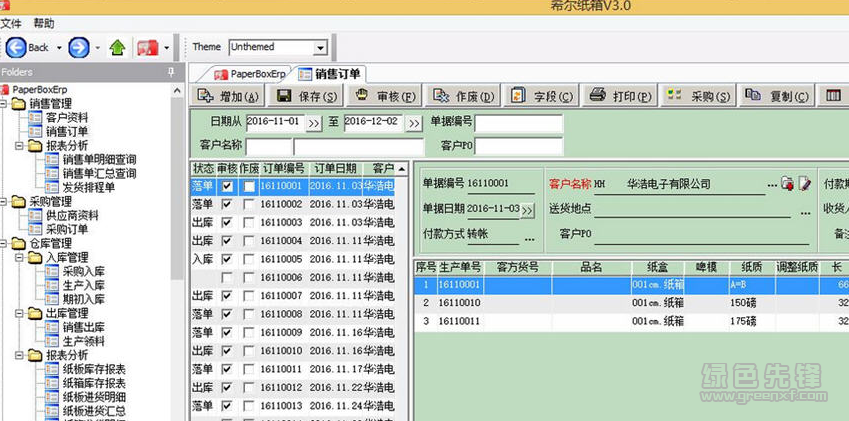
Task: Select production row 16110011 with 175磅
Action: 631,321
